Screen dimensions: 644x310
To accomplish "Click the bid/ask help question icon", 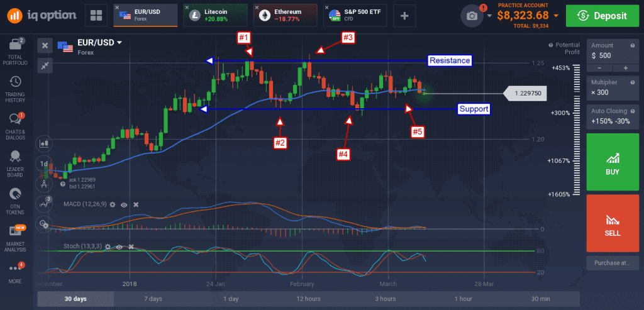I will pyautogui.click(x=63, y=184).
